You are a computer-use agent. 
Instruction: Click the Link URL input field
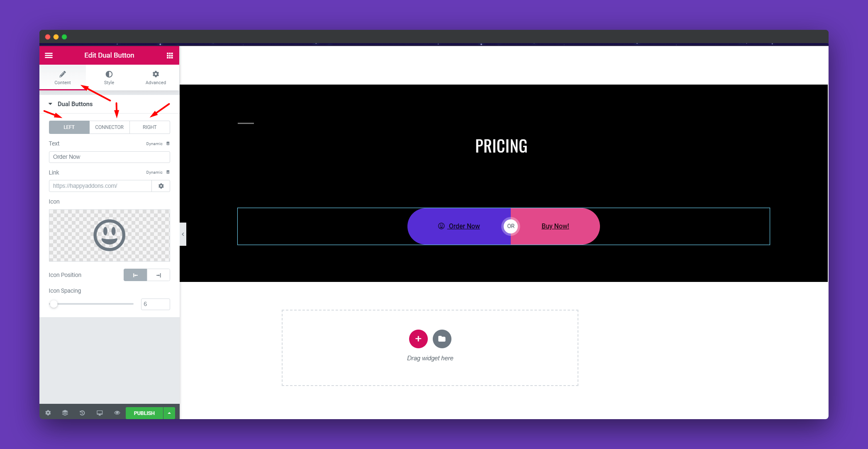pos(101,186)
